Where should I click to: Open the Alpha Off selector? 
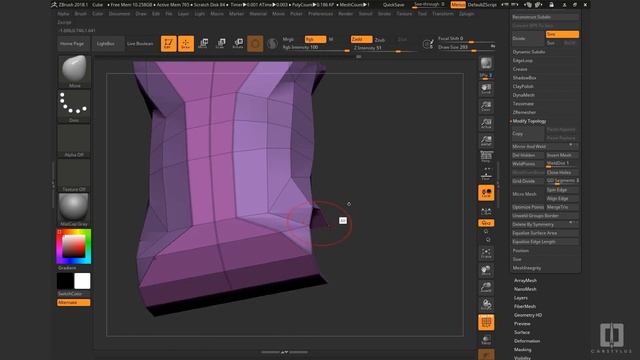(x=74, y=141)
